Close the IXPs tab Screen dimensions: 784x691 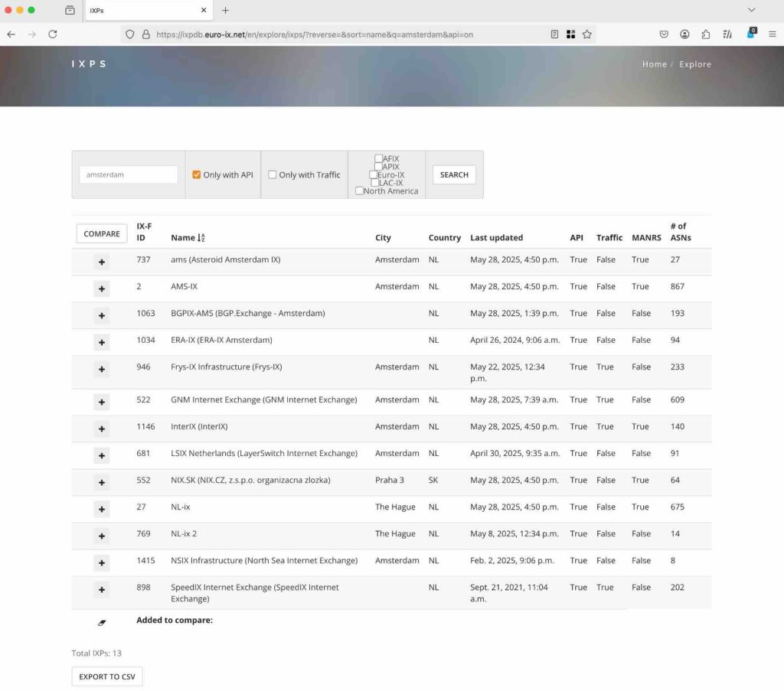[x=204, y=11]
